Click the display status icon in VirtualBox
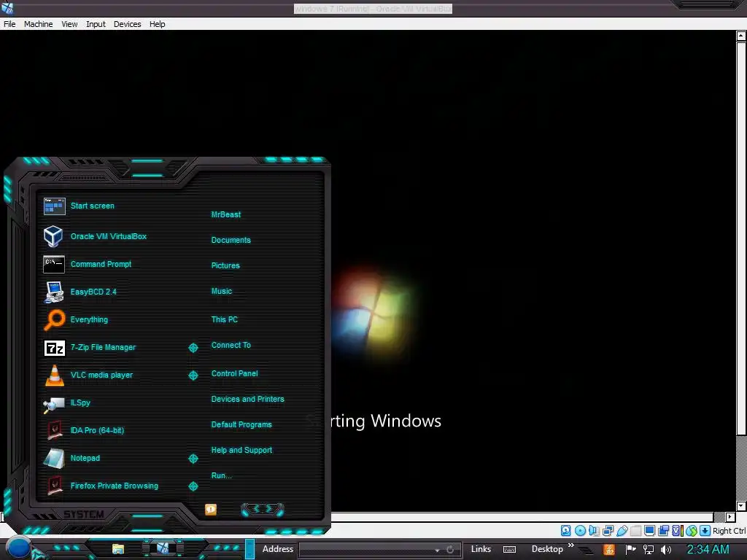The width and height of the screenshot is (747, 560). point(649,531)
